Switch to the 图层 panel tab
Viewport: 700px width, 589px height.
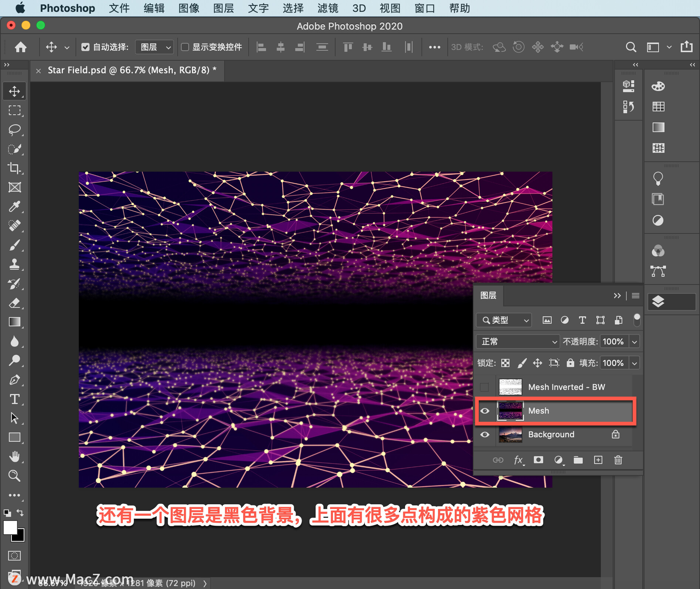click(x=488, y=295)
